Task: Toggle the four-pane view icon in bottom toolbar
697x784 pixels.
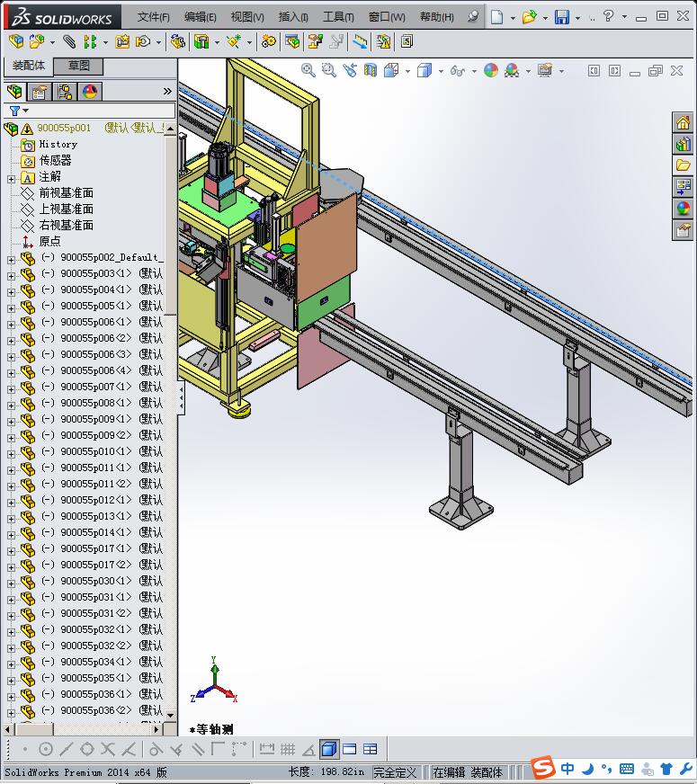Action: coord(370,749)
